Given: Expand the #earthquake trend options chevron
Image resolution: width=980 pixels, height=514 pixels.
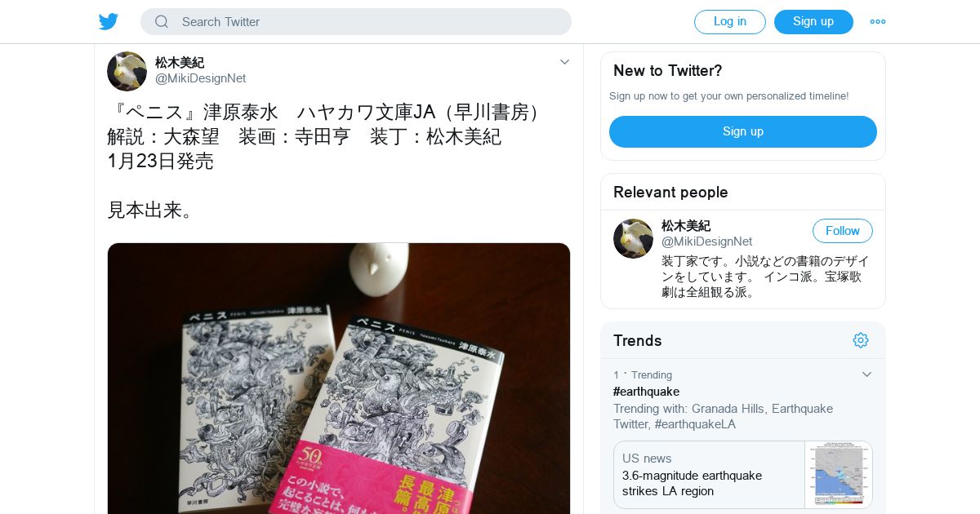Looking at the screenshot, I should tap(867, 374).
